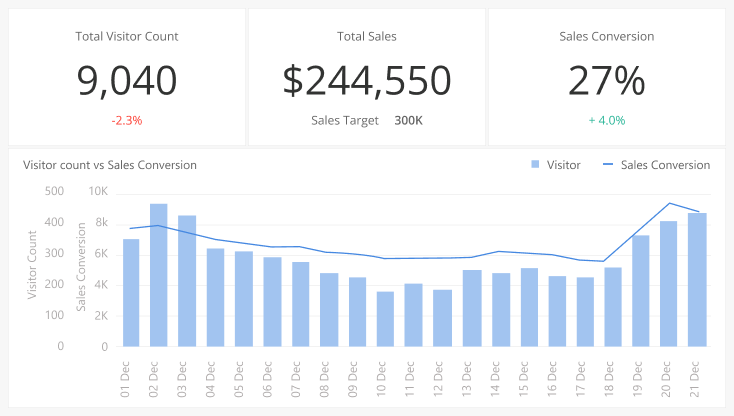
Task: Select the 01 Dec visitor bar
Action: 131,293
